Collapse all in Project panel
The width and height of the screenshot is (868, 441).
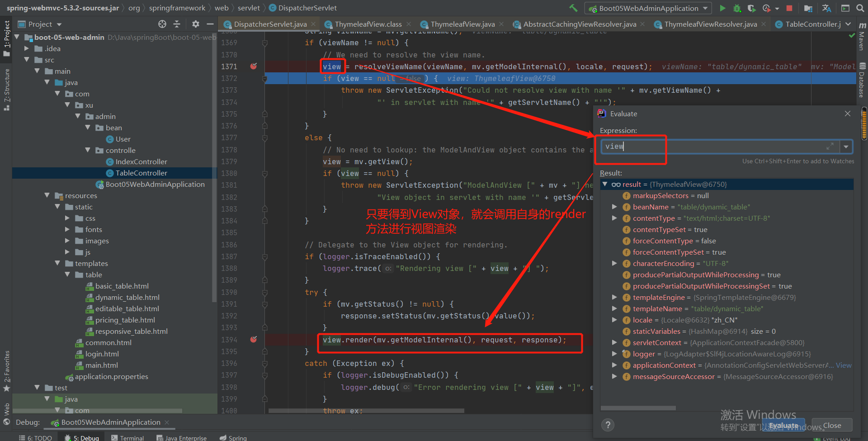(177, 24)
